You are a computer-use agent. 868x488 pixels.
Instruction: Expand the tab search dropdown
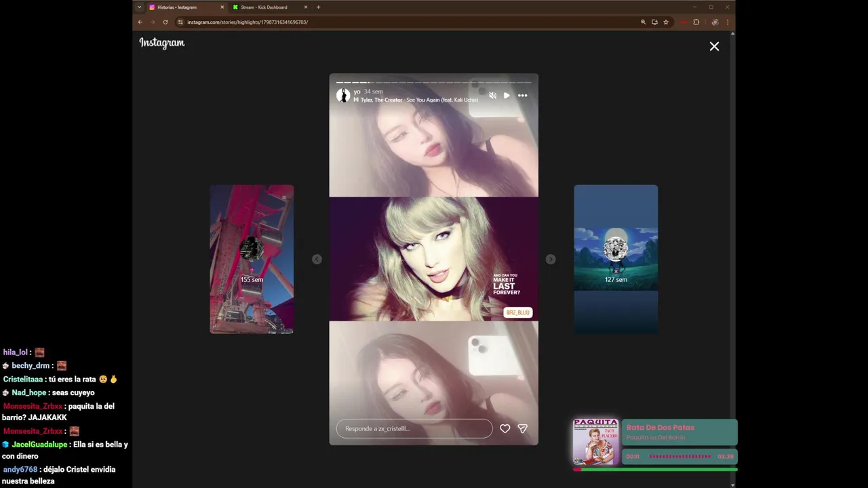point(139,7)
